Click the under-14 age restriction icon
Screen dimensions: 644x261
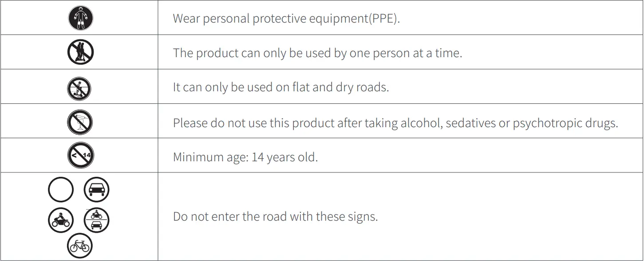[x=80, y=156]
